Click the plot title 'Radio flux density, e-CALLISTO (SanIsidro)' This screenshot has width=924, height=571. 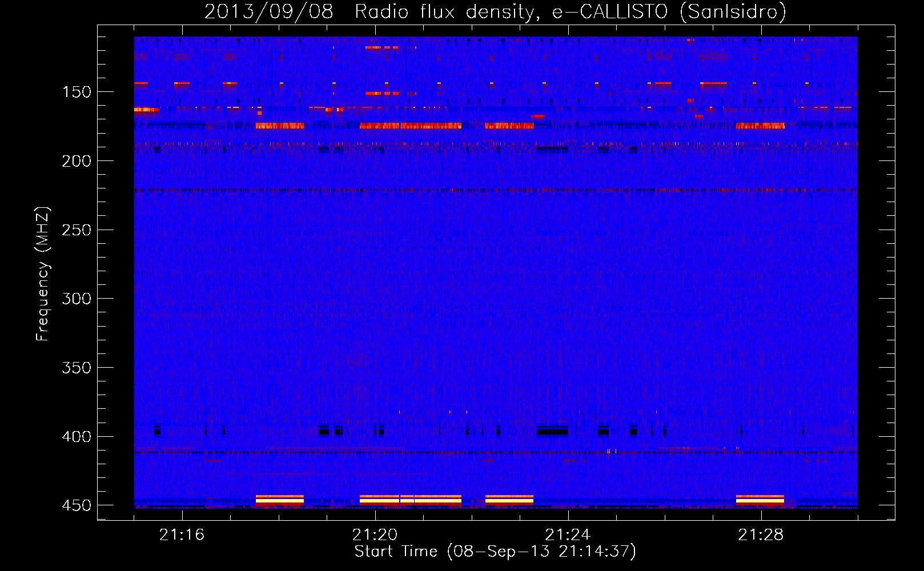click(x=571, y=11)
